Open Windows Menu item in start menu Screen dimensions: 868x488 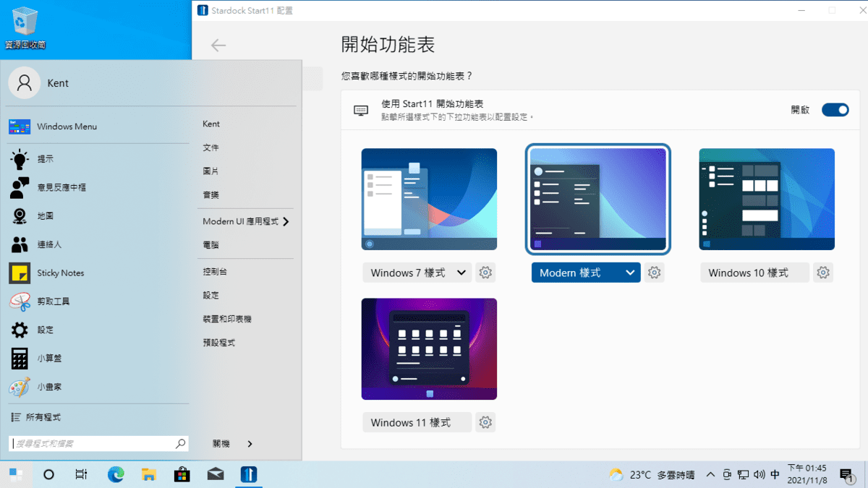click(67, 127)
